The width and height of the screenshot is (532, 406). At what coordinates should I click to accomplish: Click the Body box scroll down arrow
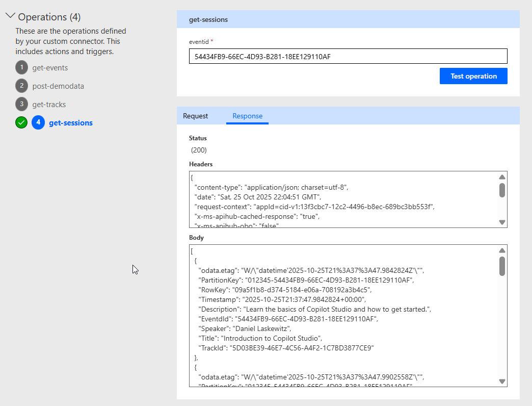click(x=502, y=381)
